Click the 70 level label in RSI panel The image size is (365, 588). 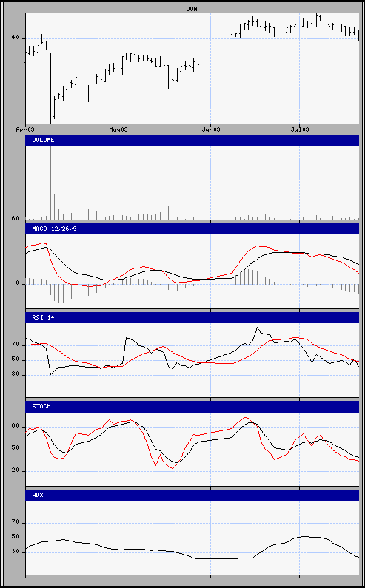[16, 344]
